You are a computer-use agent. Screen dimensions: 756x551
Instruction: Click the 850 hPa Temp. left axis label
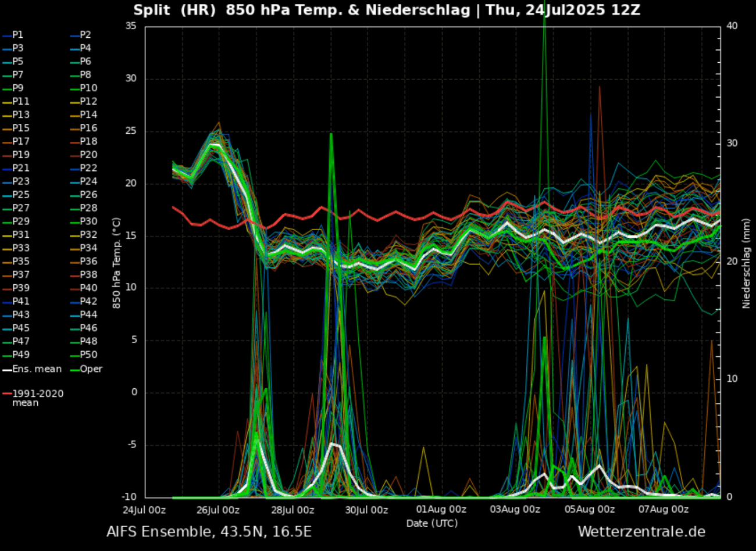[x=117, y=263]
